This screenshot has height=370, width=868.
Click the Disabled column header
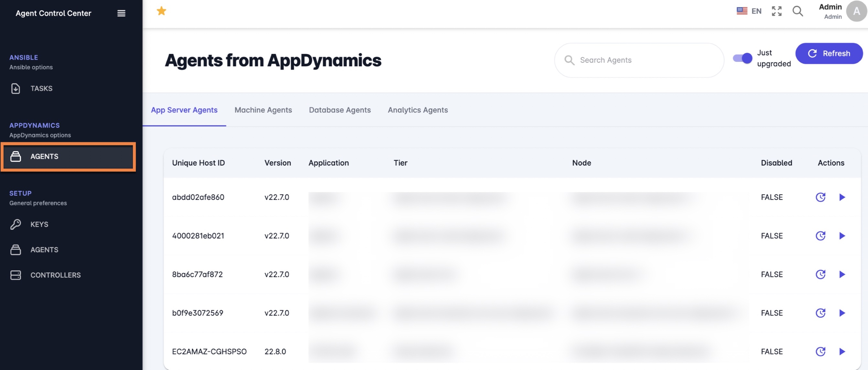click(776, 163)
